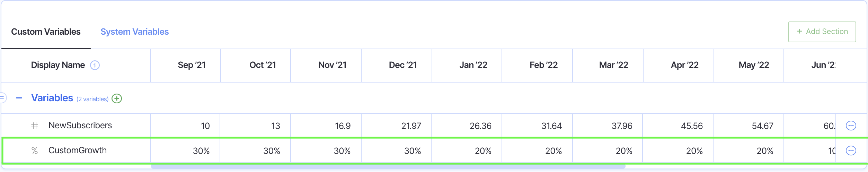Click the Variables section title
This screenshot has width=868, height=172.
[52, 98]
